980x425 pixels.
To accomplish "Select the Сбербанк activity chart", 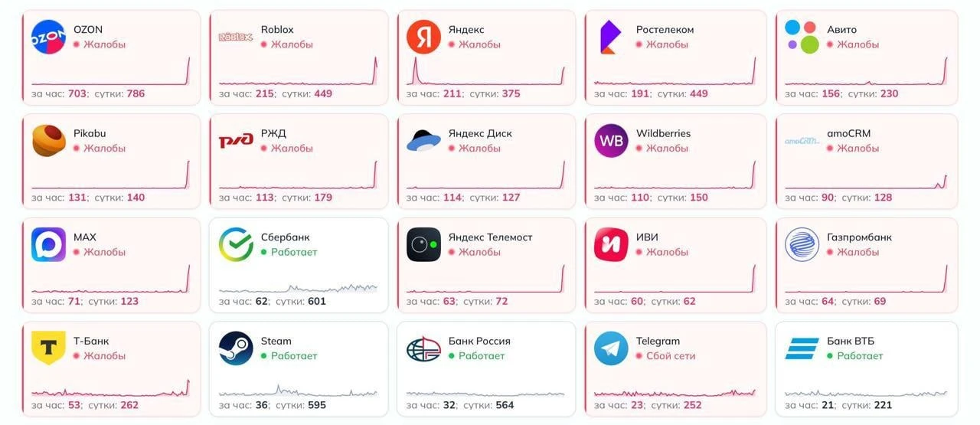I will pos(298,288).
